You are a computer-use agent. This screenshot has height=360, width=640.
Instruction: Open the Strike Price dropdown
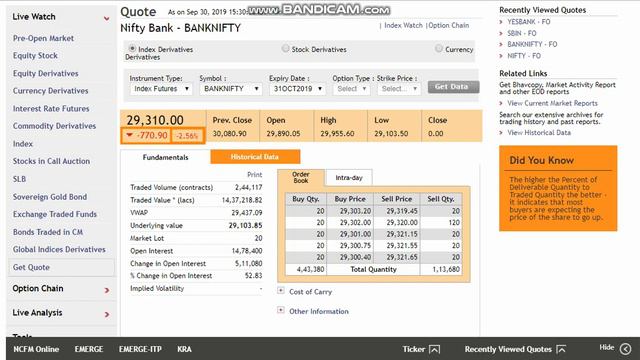399,89
